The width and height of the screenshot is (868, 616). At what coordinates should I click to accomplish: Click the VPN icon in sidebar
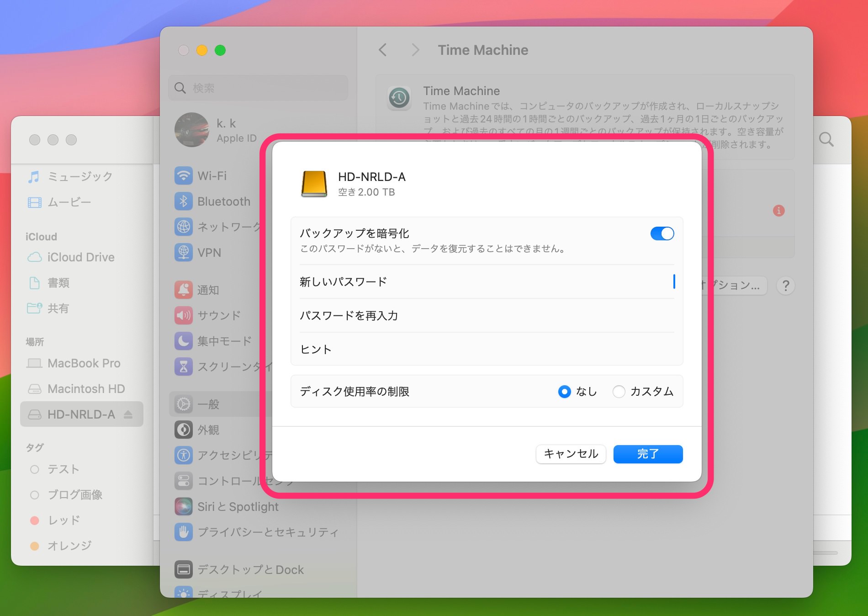tap(184, 253)
